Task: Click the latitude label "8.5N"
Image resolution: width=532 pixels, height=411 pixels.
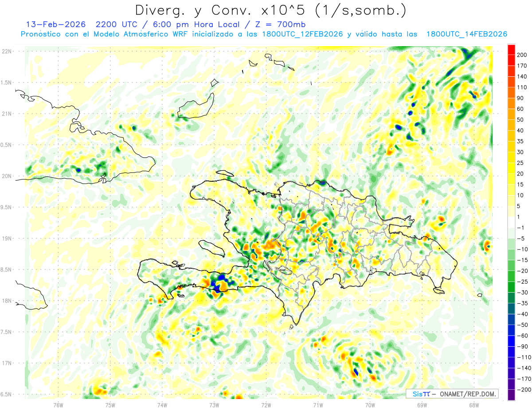Action: [x=6, y=270]
